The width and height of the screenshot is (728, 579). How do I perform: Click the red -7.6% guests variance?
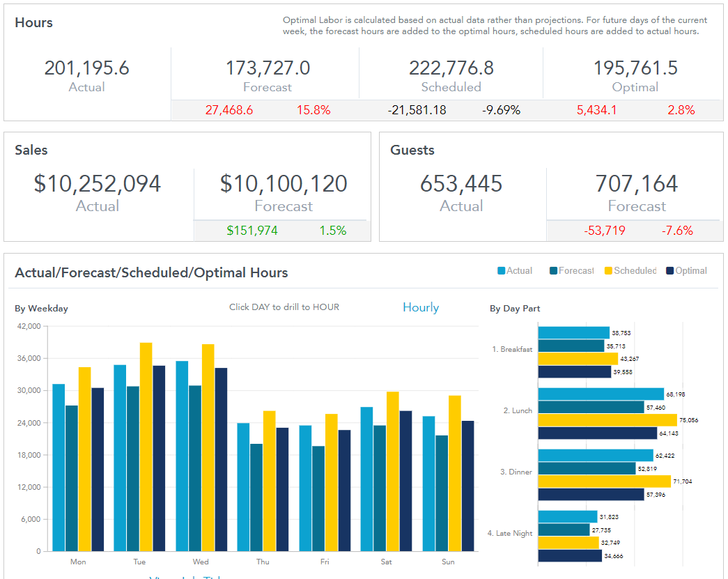tap(677, 231)
